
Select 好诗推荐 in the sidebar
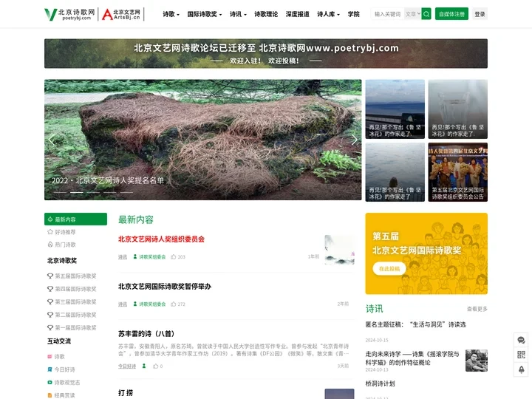(x=65, y=232)
